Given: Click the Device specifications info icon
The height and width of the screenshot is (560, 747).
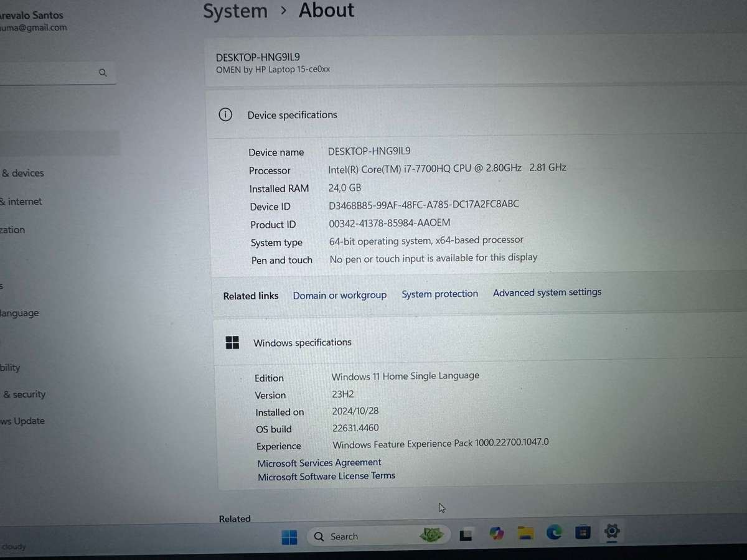Looking at the screenshot, I should pos(225,114).
